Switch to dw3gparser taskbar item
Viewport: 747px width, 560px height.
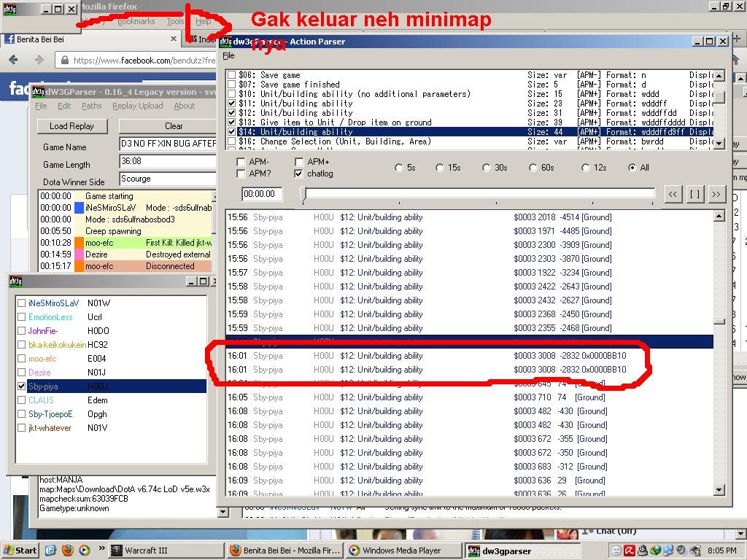click(522, 551)
